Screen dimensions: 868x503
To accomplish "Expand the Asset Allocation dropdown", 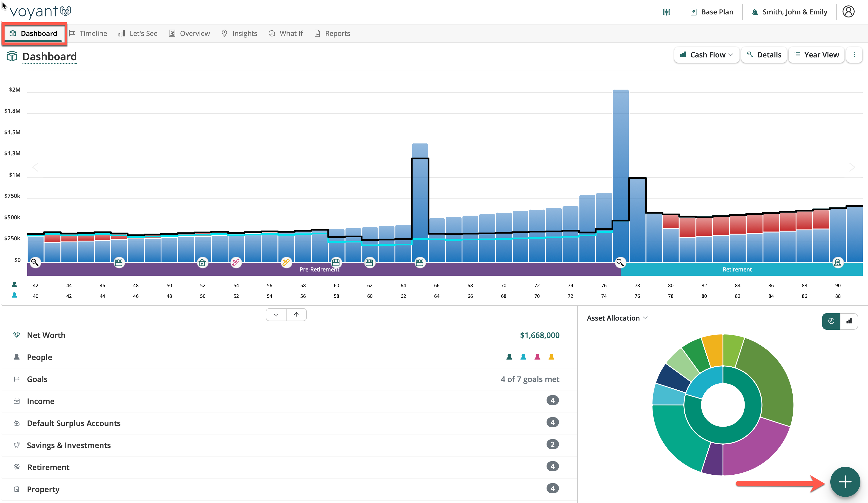I will (x=617, y=318).
